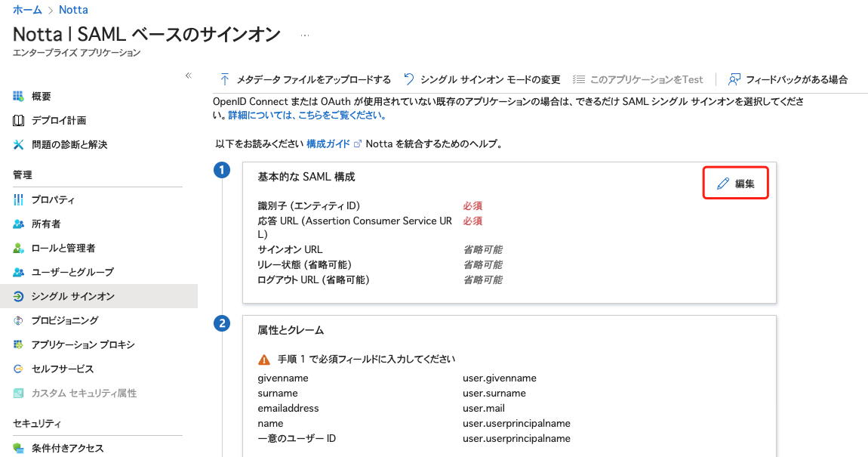Open 詳細については、こちらをご覧ください link
868x457 pixels.
point(307,116)
